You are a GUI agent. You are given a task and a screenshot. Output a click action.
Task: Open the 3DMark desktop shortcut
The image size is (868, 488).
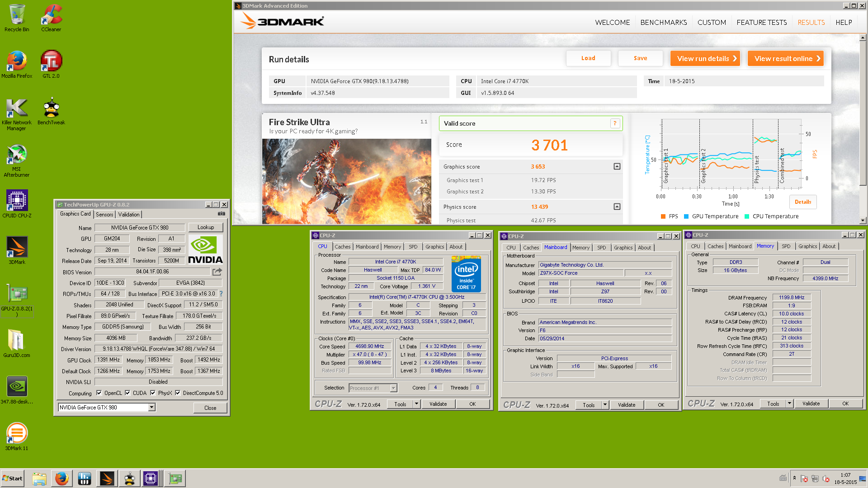click(x=17, y=250)
